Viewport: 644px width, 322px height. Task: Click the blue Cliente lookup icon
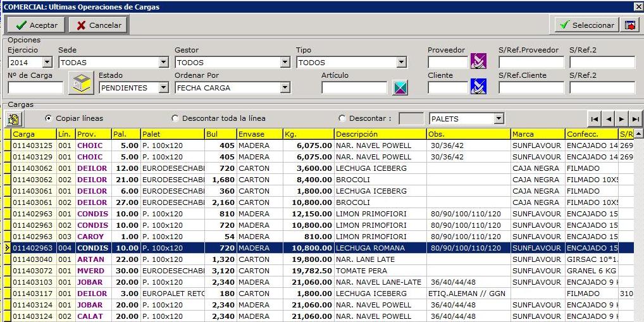point(479,87)
